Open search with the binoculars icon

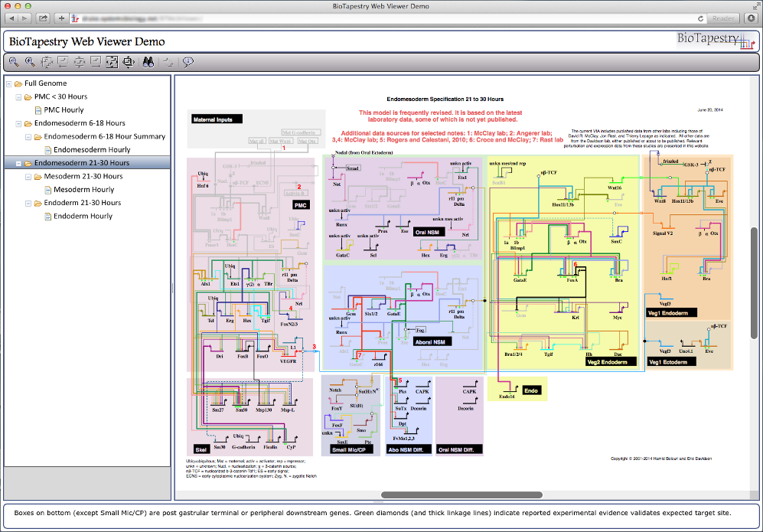point(148,62)
